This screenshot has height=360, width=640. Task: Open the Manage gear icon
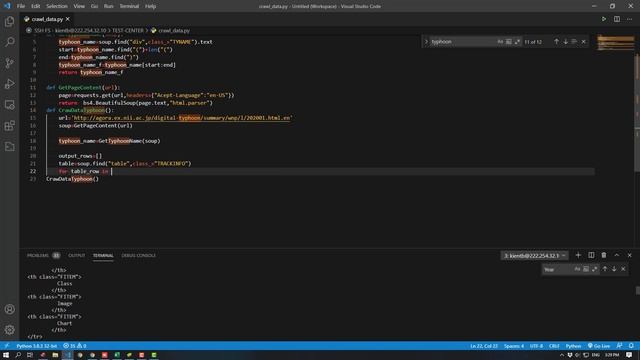coord(9,329)
